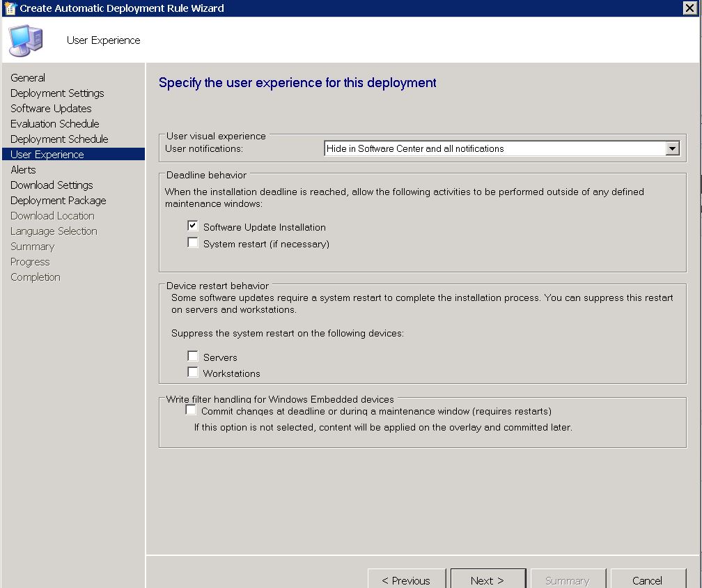
Task: Jump to the Alerts step
Action: pyautogui.click(x=23, y=170)
